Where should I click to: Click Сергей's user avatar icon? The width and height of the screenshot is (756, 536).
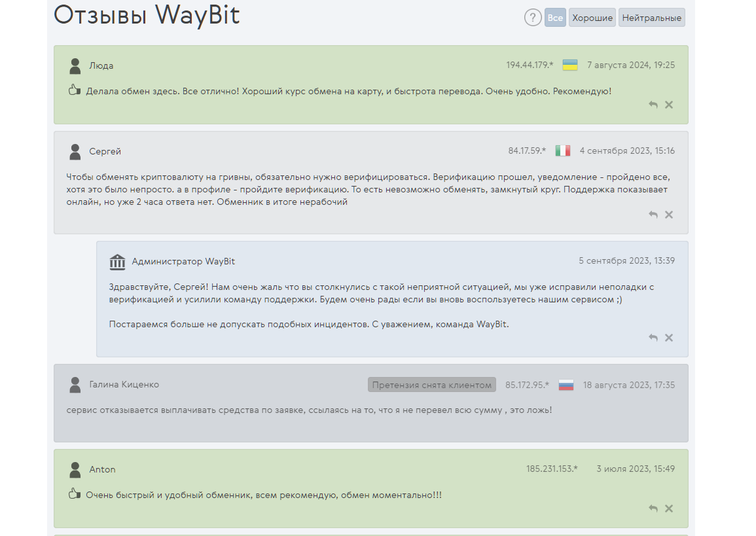coord(75,152)
